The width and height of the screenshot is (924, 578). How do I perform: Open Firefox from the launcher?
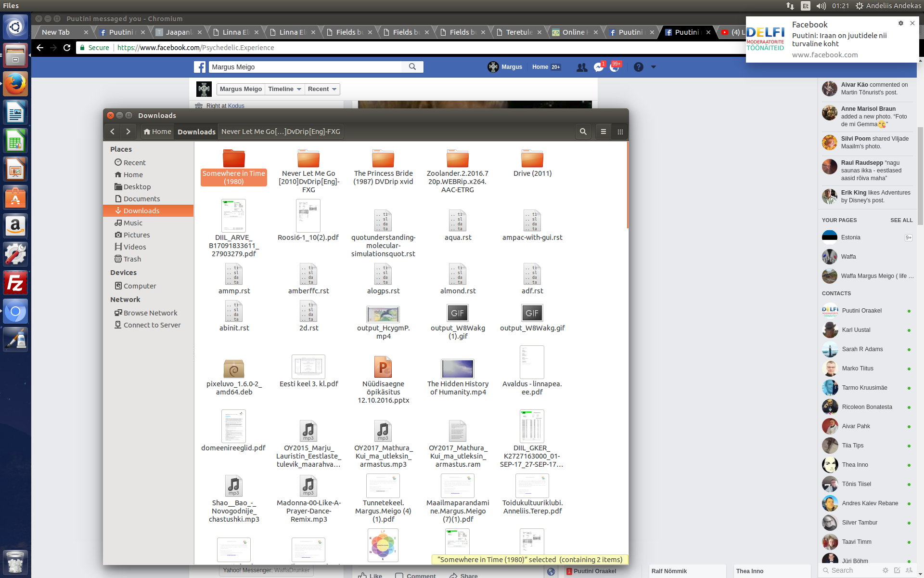pyautogui.click(x=15, y=84)
